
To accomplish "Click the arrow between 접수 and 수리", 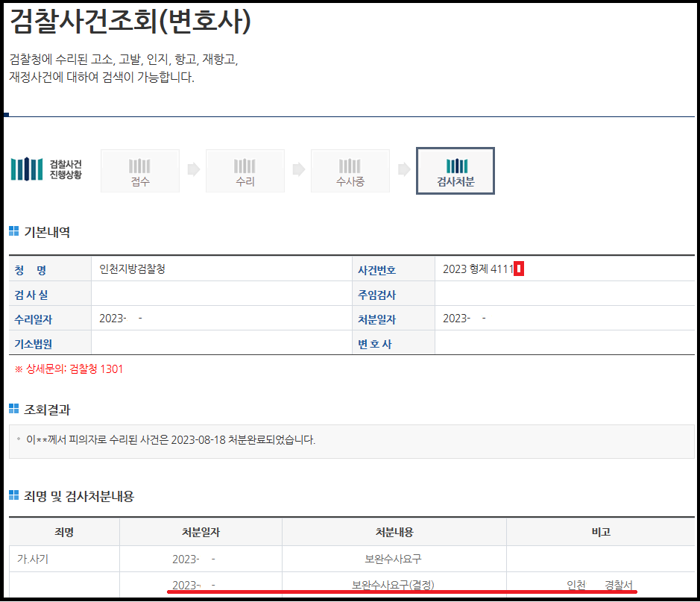I will click(193, 169).
